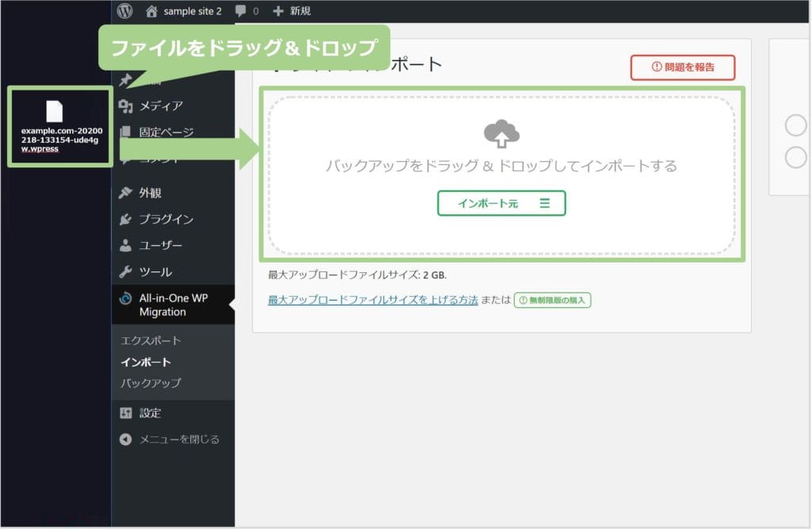This screenshot has height=530, width=812.
Task: Click the wrench icon beside ツール
Action: pyautogui.click(x=125, y=271)
